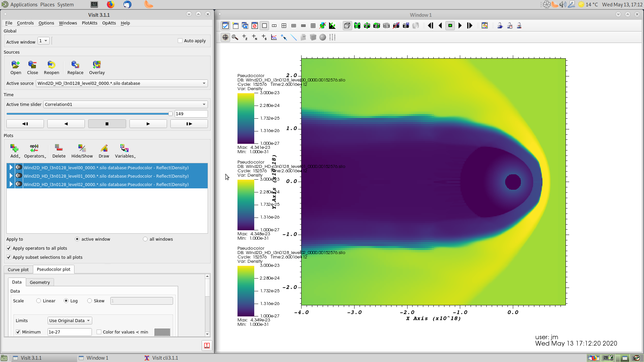This screenshot has width=644, height=362.
Task: Open the File menu
Action: click(x=9, y=23)
